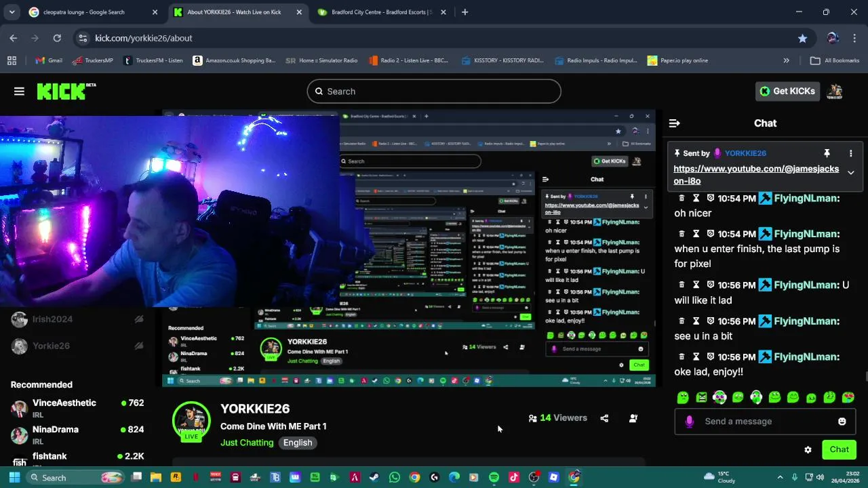Click the 14 Viewers count

(557, 418)
